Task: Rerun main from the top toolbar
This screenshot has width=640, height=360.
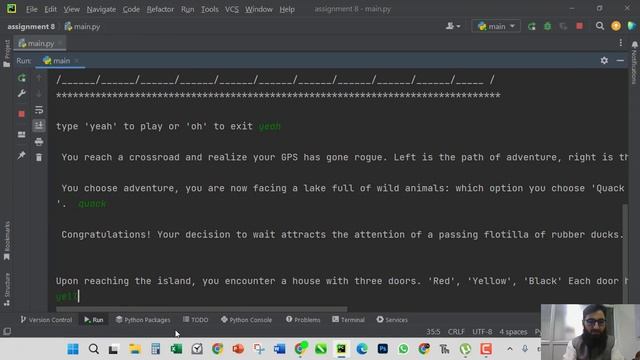Action: (531, 27)
